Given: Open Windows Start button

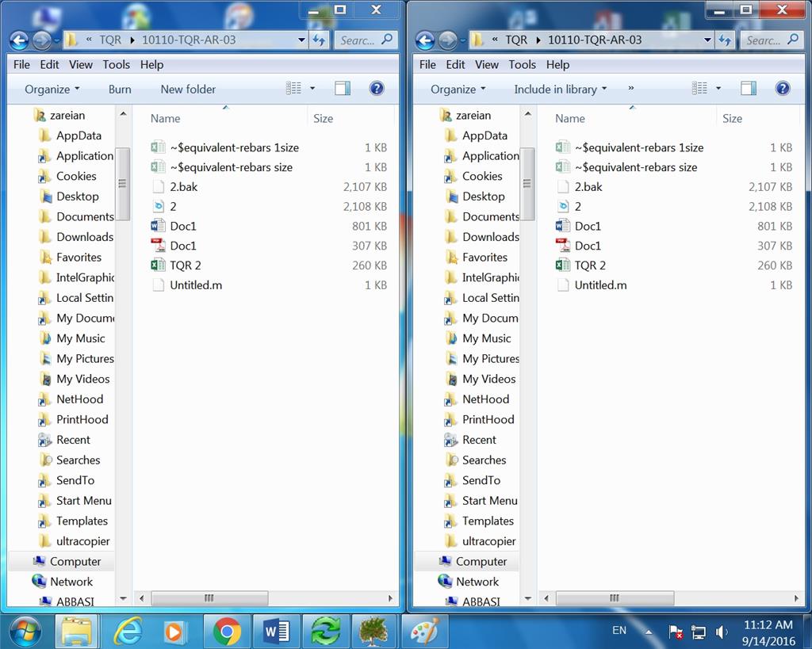Looking at the screenshot, I should (x=25, y=632).
